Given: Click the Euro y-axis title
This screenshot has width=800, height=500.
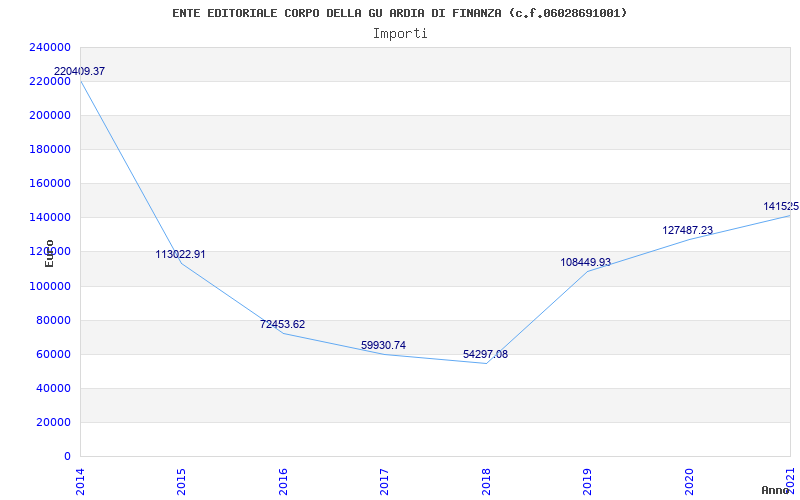Looking at the screenshot, I should tap(49, 254).
